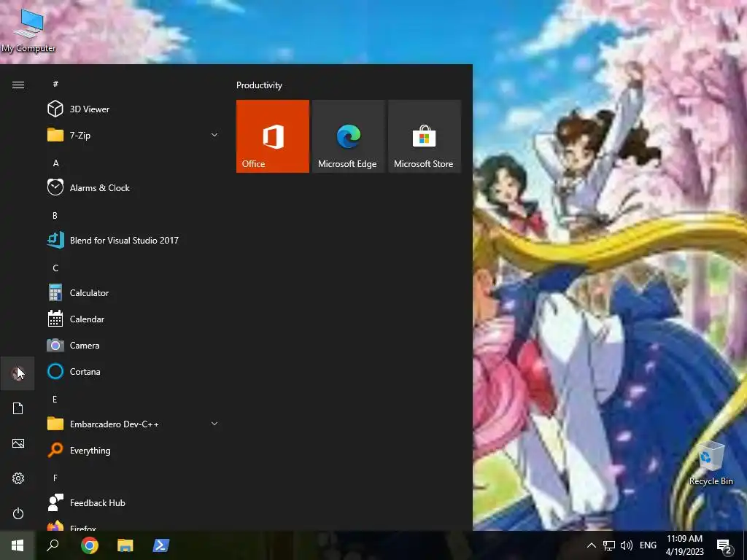Launch Google Chrome from the taskbar
Image resolution: width=747 pixels, height=560 pixels.
[x=89, y=545]
